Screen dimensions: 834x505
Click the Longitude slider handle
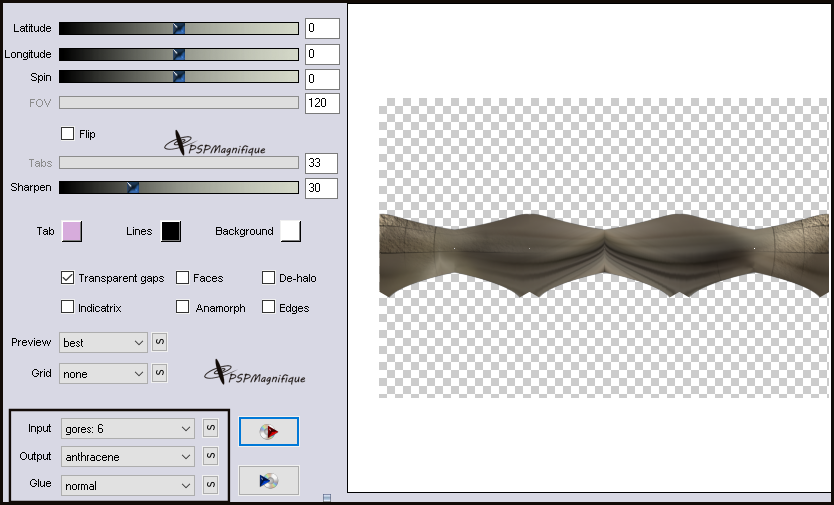179,54
